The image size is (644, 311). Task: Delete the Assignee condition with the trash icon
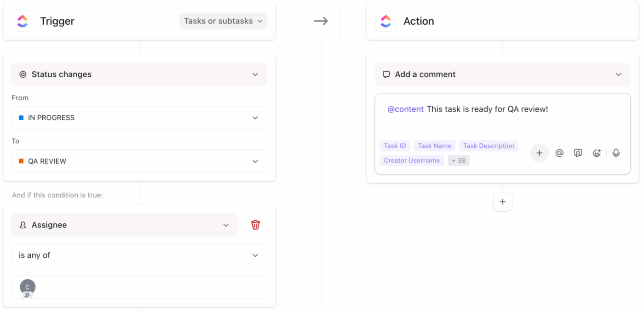256,225
